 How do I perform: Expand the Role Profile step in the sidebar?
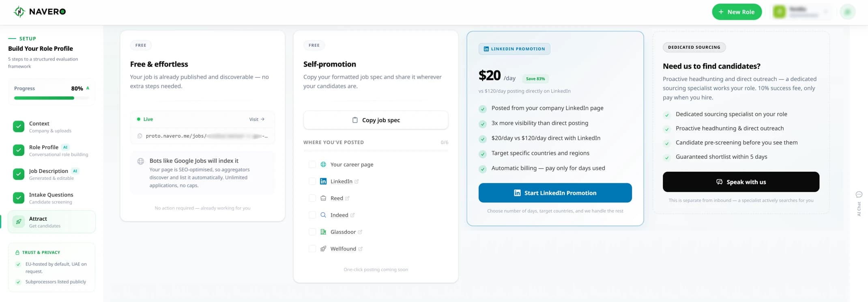52,150
